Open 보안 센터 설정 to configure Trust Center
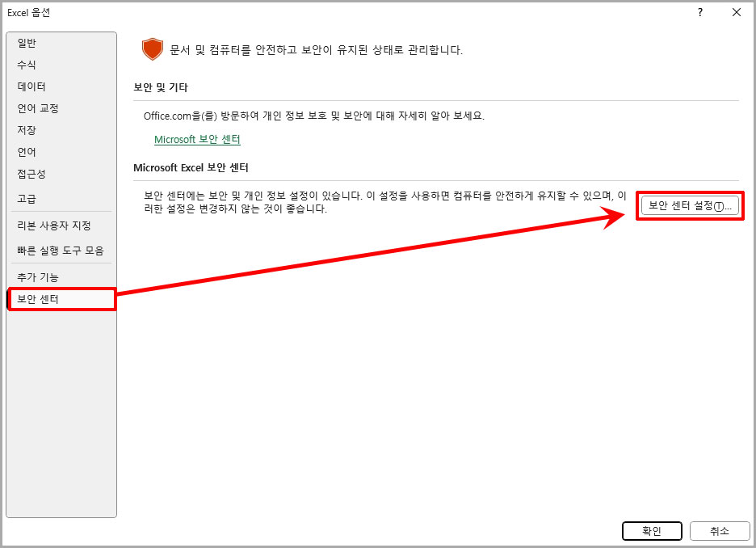This screenshot has height=548, width=756. click(690, 205)
